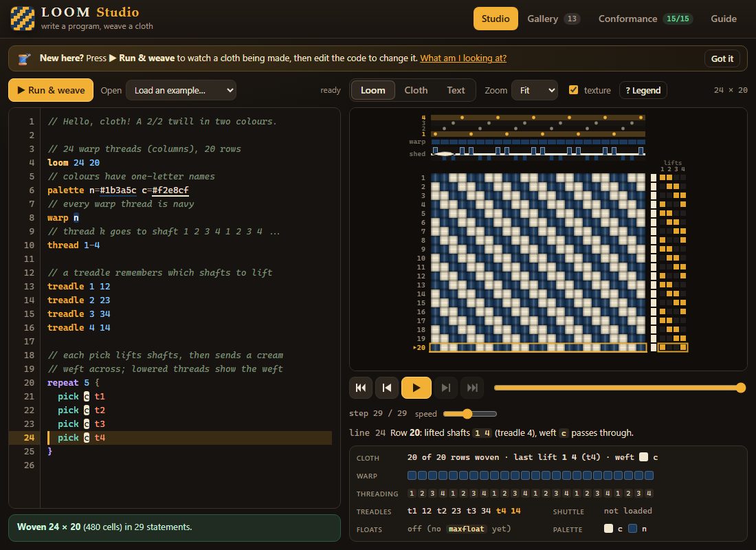Switch to the Studio tab
This screenshot has height=550, width=756.
(495, 19)
